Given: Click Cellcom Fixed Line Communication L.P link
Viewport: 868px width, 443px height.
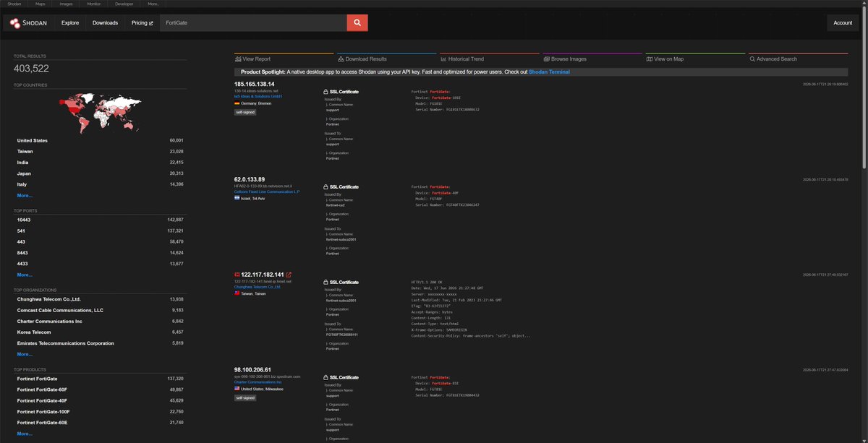Looking at the screenshot, I should [267, 192].
